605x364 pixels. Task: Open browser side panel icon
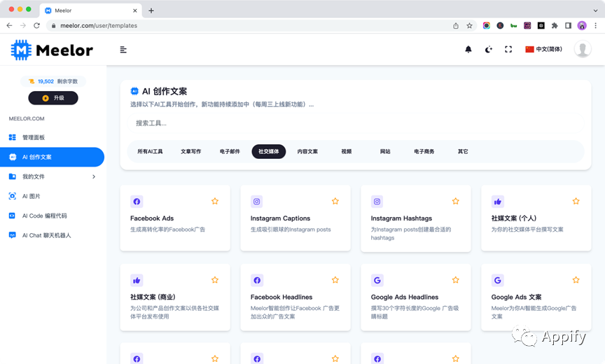pyautogui.click(x=568, y=25)
